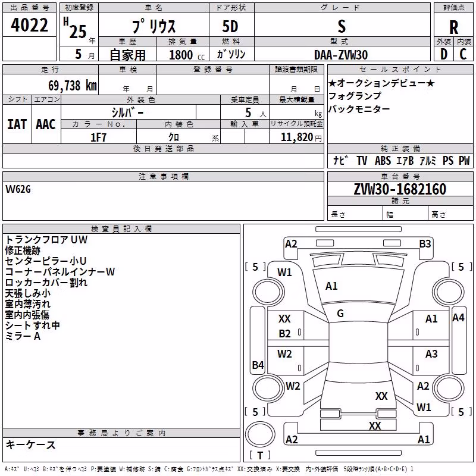Select the 出品番号 header
476x476 pixels.
(x=29, y=8)
